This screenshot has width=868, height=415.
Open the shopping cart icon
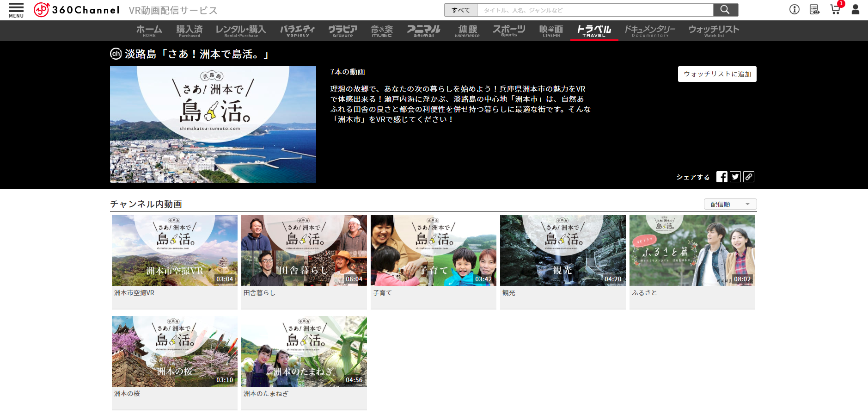(x=835, y=9)
